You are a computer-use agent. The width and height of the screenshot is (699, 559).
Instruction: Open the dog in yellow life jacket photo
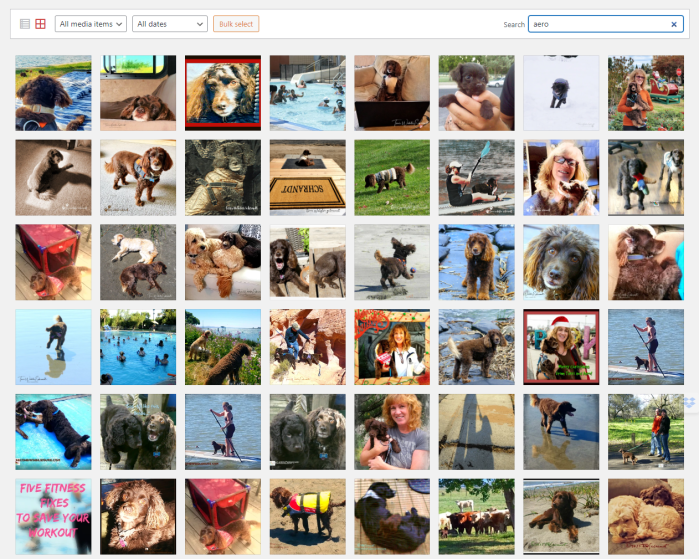point(307,516)
